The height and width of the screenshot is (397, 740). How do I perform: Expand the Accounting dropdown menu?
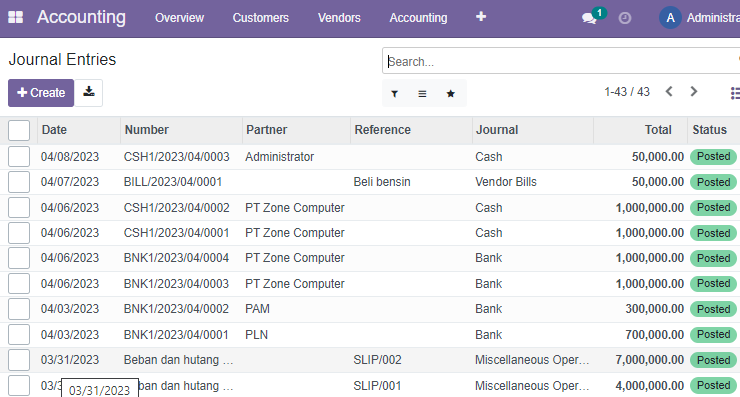(418, 18)
